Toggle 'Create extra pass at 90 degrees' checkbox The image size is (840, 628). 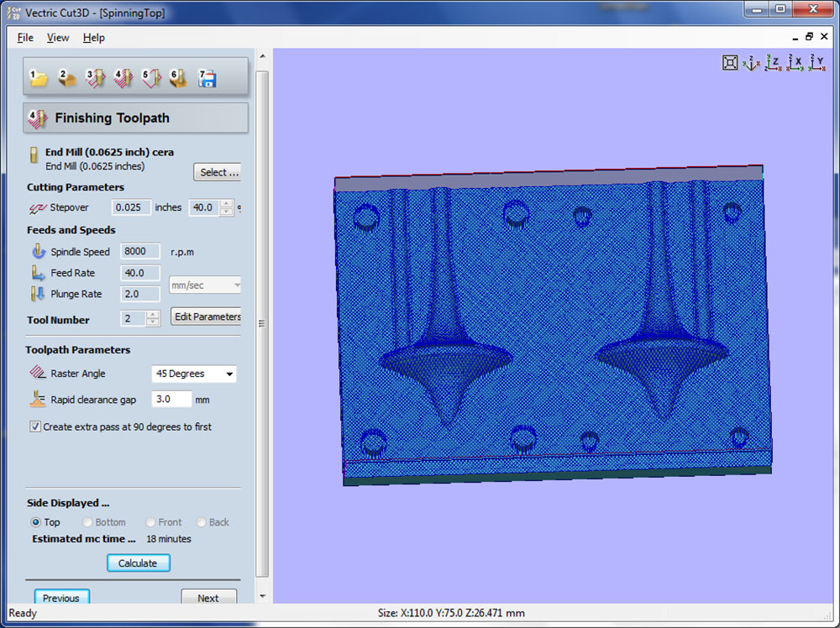coord(34,427)
